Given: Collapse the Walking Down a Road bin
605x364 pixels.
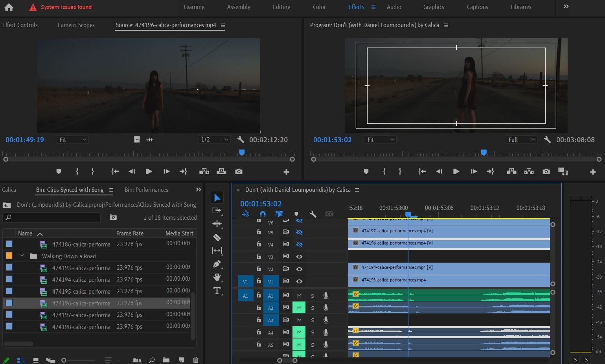Looking at the screenshot, I should point(22,256).
